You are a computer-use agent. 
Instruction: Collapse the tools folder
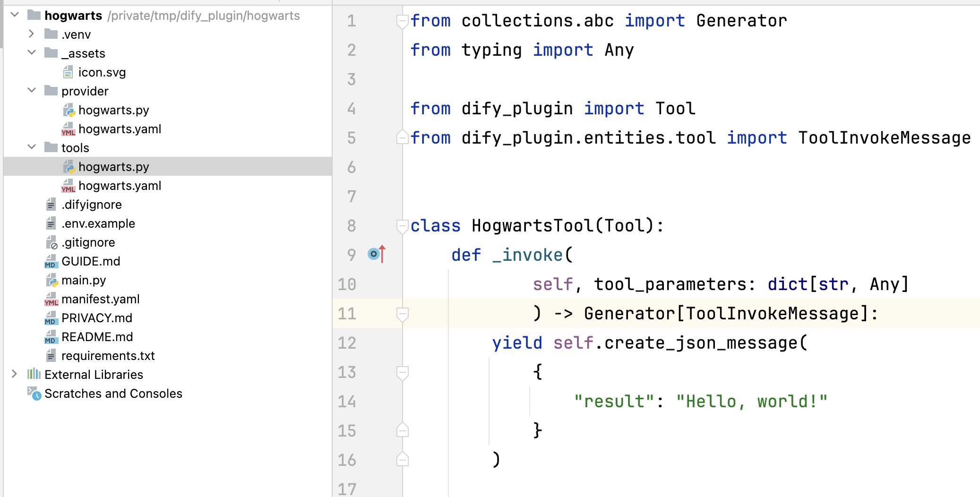pos(32,147)
